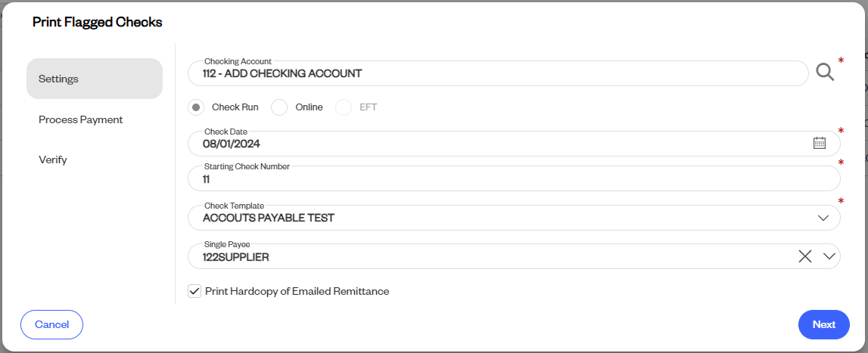This screenshot has height=353, width=868.
Task: Click the Checking Account field
Action: coord(498,73)
